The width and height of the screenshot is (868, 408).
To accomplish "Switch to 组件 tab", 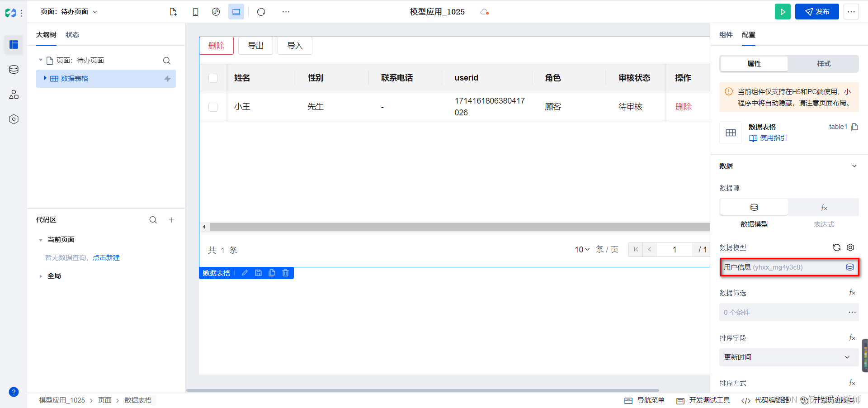I will click(726, 35).
